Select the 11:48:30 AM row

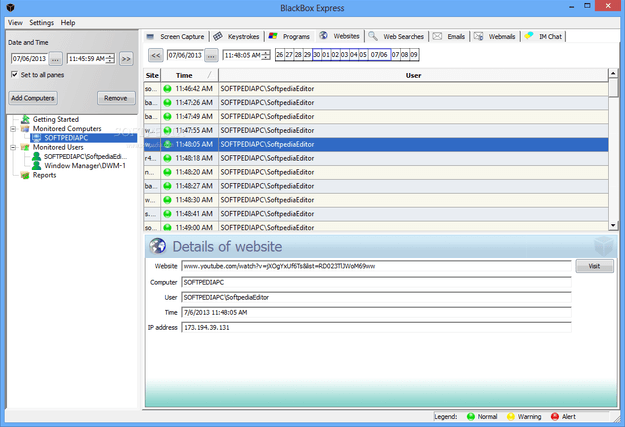click(376, 200)
